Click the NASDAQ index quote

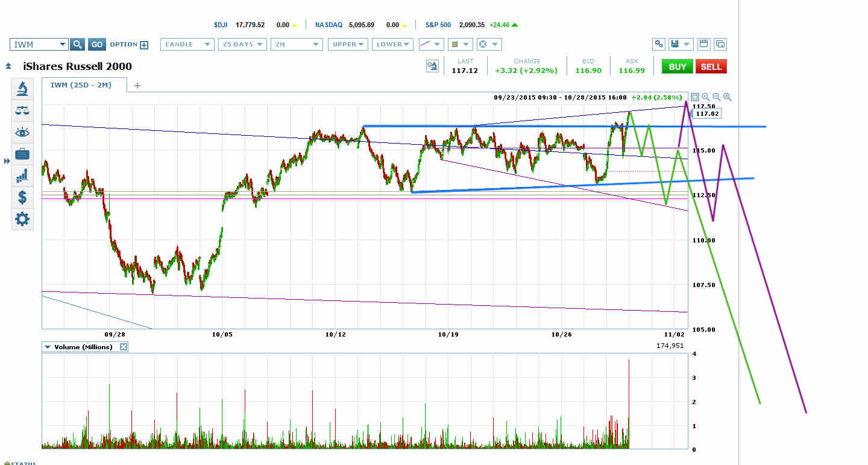pos(361,25)
